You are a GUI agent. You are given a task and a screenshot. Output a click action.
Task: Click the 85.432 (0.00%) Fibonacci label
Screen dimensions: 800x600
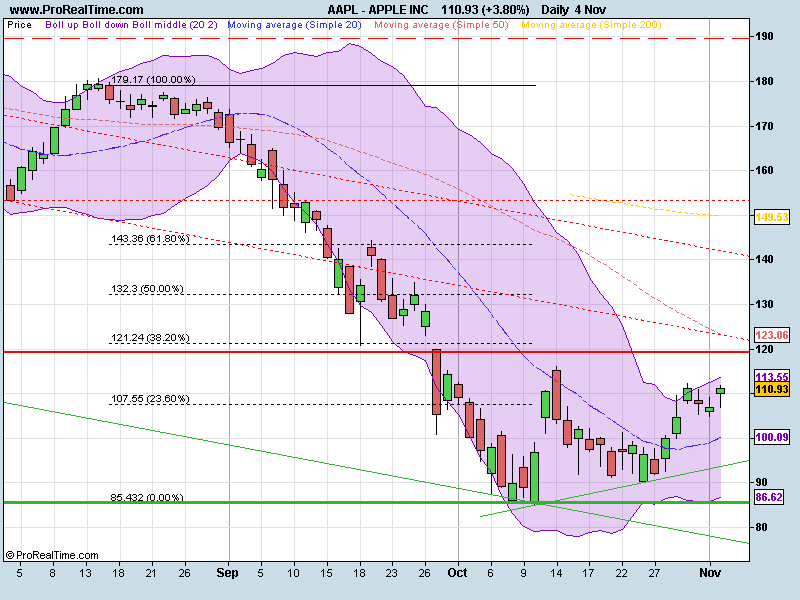pos(147,497)
